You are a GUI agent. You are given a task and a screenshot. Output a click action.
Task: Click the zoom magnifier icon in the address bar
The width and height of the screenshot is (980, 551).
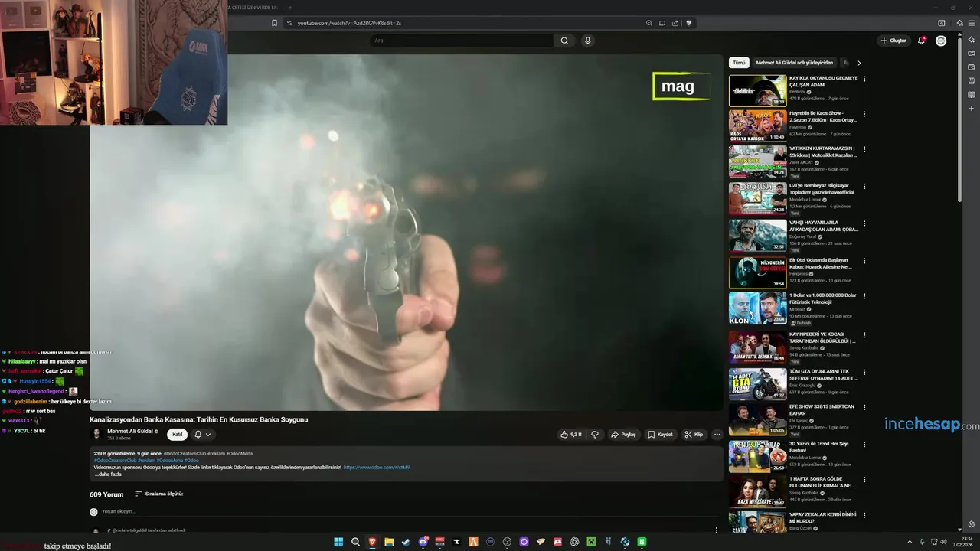[649, 23]
